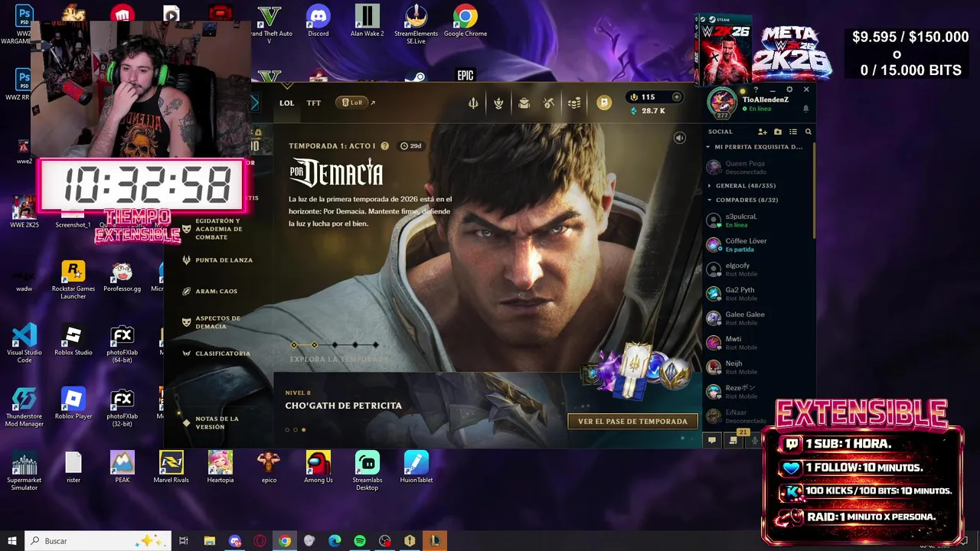Select friend Cöffee Löver
The height and width of the screenshot is (551, 980).
tap(758, 245)
